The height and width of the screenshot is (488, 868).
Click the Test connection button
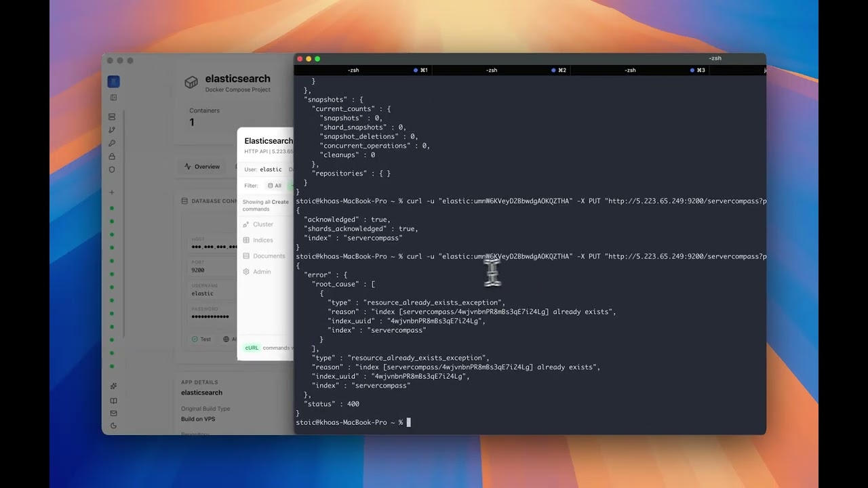click(201, 339)
